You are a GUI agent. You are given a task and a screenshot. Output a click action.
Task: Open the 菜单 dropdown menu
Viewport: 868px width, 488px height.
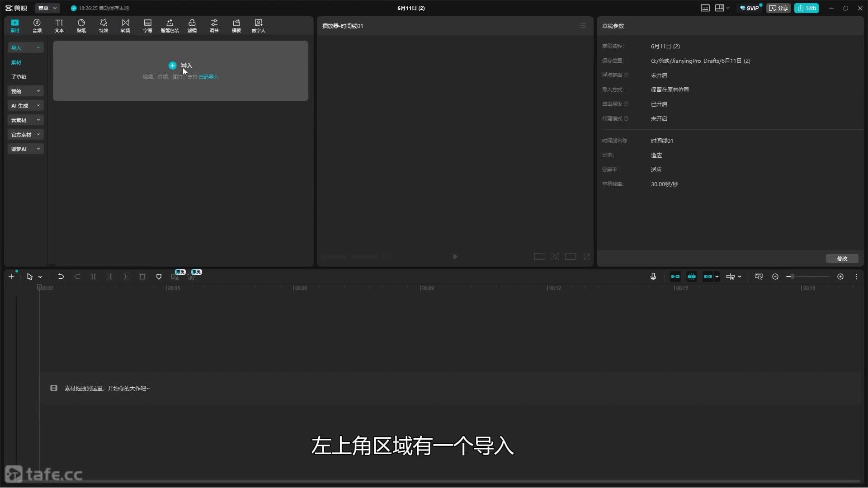pos(47,8)
